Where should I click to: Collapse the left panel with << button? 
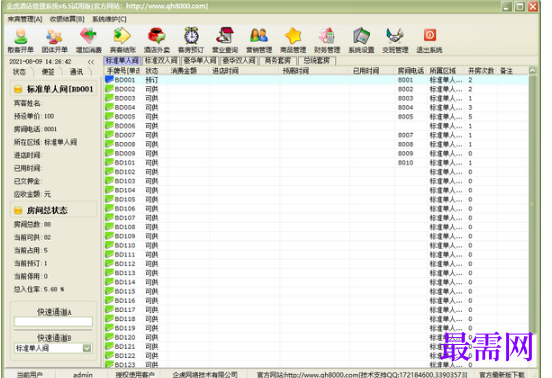click(x=91, y=62)
